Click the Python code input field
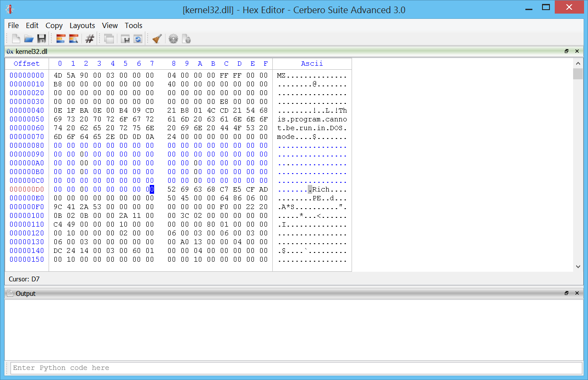This screenshot has height=380, width=588. [296, 368]
